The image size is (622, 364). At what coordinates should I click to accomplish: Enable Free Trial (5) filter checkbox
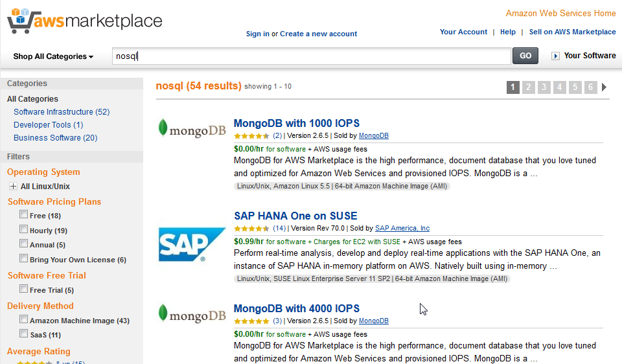[x=23, y=289]
